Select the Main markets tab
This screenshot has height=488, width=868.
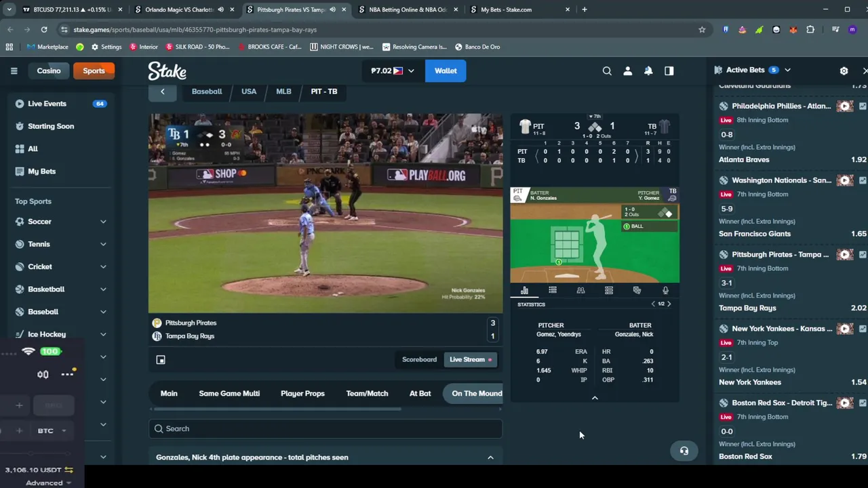pos(169,393)
